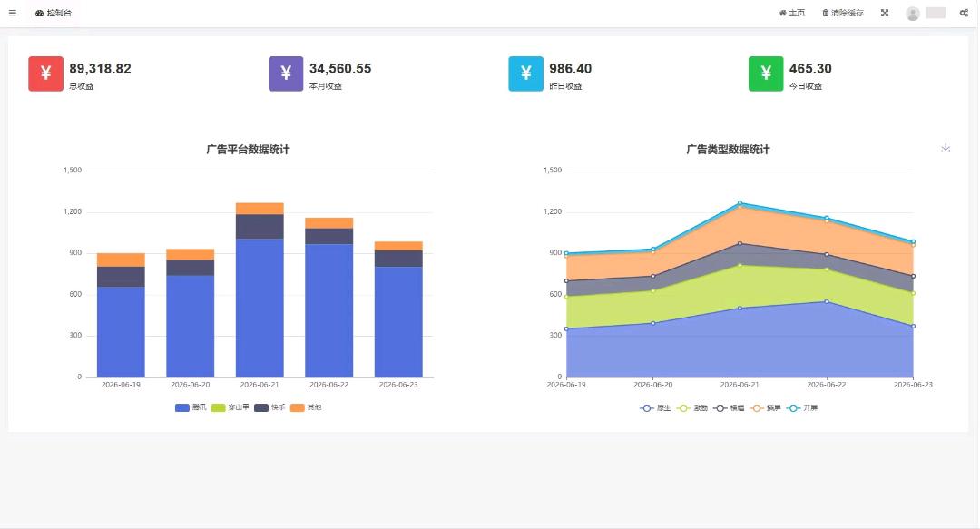Viewport: 980px width, 529px height.
Task: Toggle 其他 series in bar chart legend
Action: click(x=307, y=407)
